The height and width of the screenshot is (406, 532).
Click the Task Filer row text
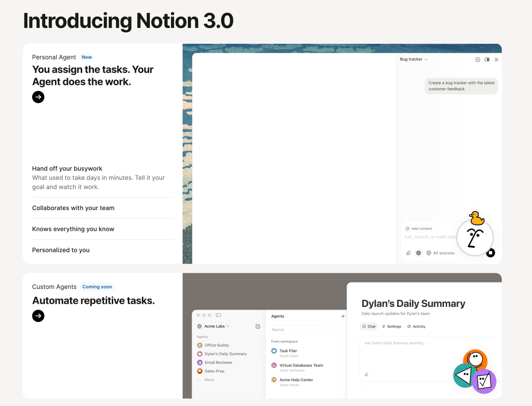(288, 351)
